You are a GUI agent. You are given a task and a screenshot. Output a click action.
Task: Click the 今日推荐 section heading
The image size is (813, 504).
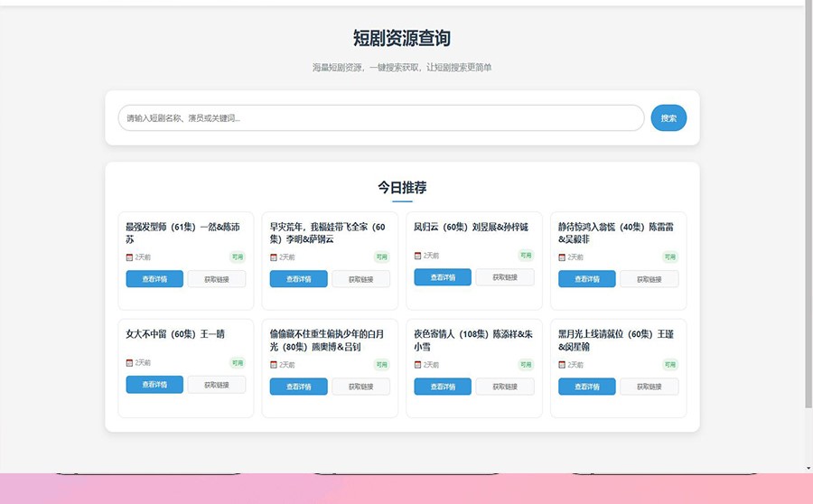402,188
